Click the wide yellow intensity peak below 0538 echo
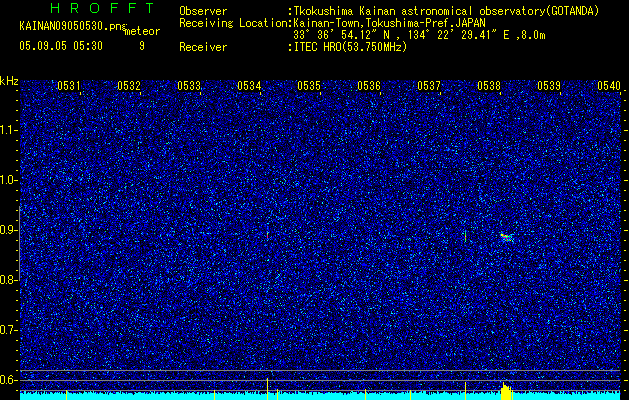Image resolution: width=629 pixels, height=400 pixels. point(507,391)
